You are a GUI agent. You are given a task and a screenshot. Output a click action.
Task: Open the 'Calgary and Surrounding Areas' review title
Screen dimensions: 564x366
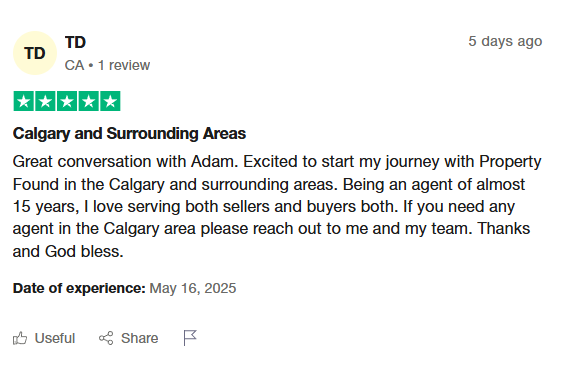tap(129, 134)
